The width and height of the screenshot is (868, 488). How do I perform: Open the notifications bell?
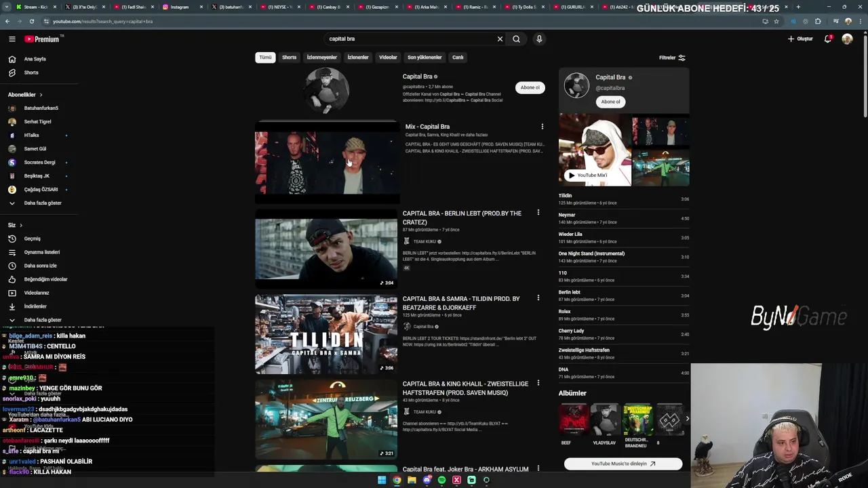tap(827, 39)
